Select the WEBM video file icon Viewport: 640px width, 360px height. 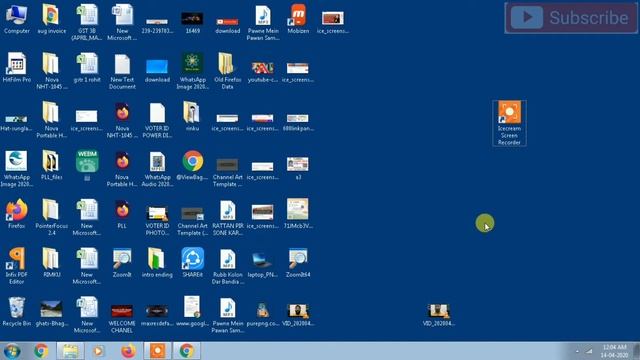tap(87, 165)
